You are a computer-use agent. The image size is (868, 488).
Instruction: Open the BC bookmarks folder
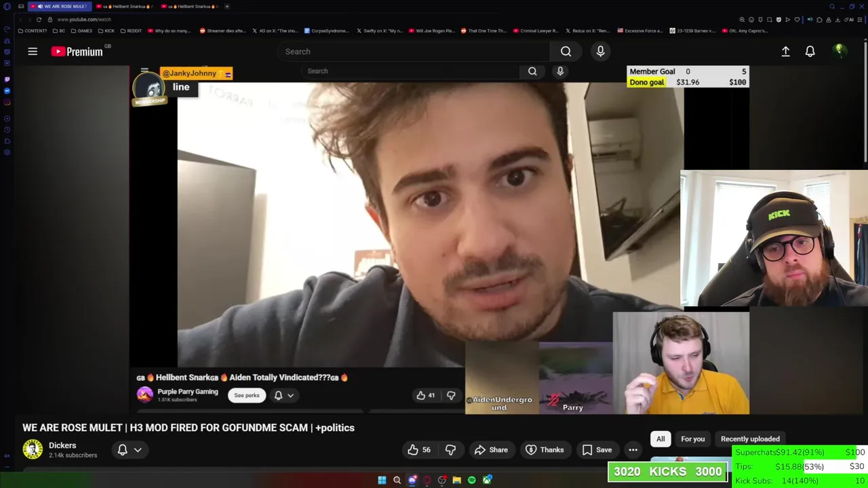59,30
